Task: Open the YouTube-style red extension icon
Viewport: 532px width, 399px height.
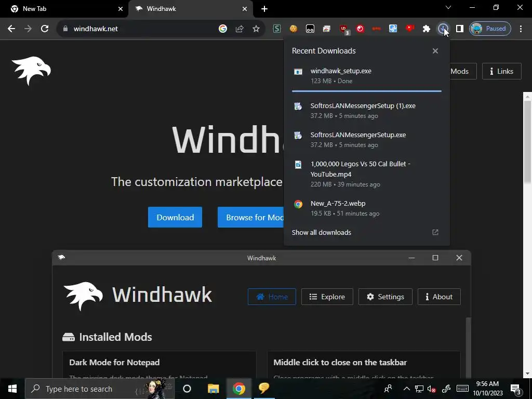Action: 410,28
